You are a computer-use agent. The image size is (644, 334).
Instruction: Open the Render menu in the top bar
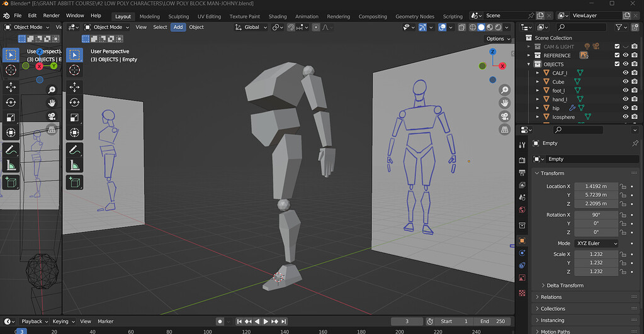(x=52, y=15)
